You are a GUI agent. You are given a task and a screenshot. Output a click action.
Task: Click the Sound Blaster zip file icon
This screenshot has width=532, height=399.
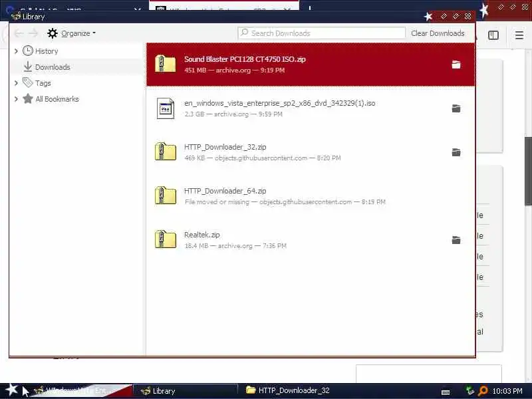165,64
